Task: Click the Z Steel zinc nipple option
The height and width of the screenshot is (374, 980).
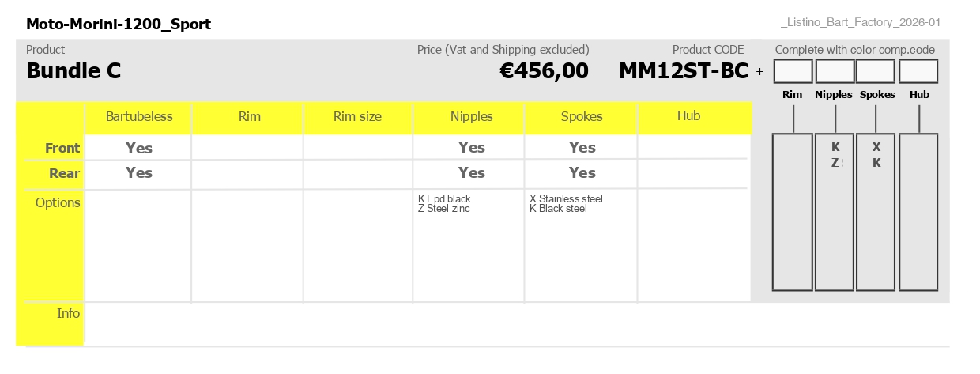Action: pos(444,209)
